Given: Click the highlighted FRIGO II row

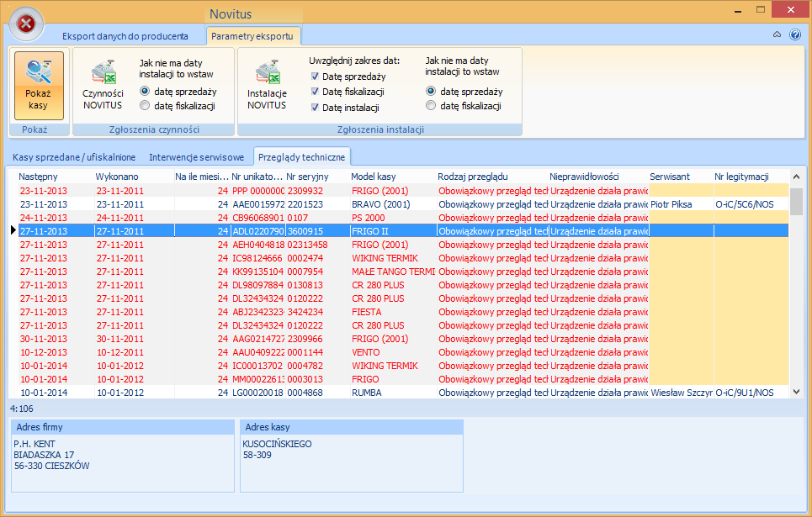Looking at the screenshot, I should tap(403, 231).
